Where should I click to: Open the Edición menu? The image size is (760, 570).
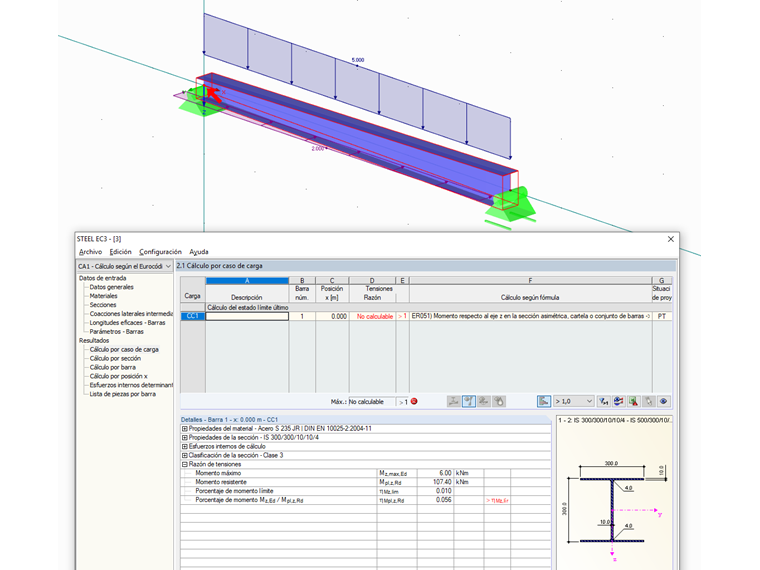(x=120, y=252)
